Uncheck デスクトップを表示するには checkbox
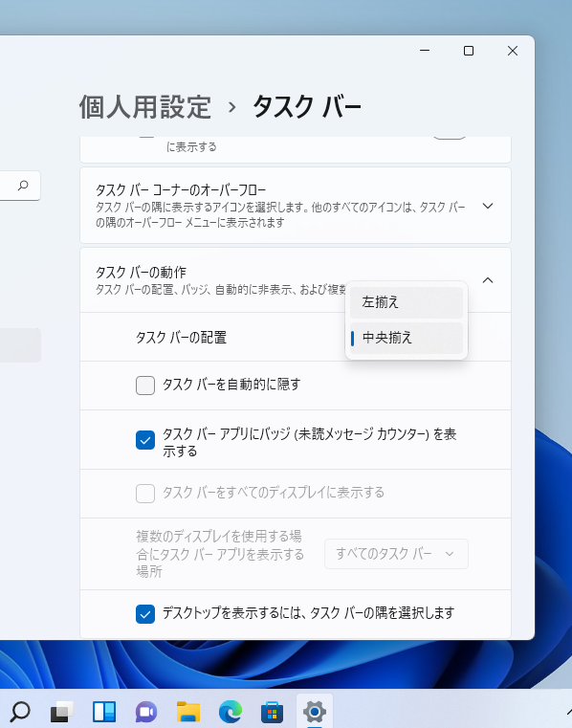572x728 pixels. coord(145,614)
